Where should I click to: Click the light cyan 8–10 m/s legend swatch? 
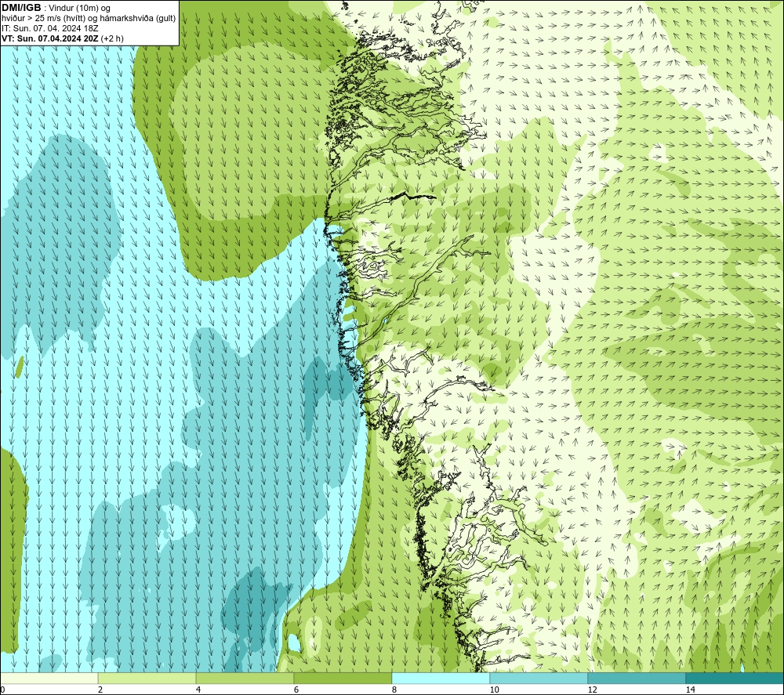click(x=441, y=678)
